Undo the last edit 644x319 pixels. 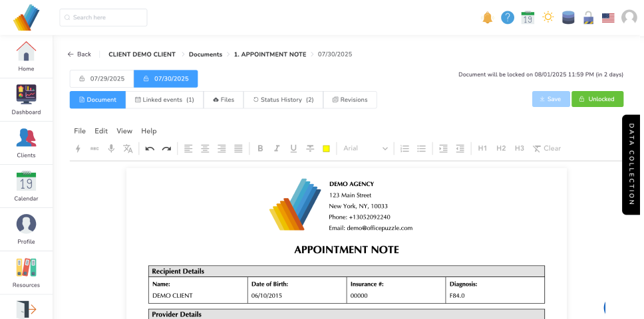click(x=150, y=149)
